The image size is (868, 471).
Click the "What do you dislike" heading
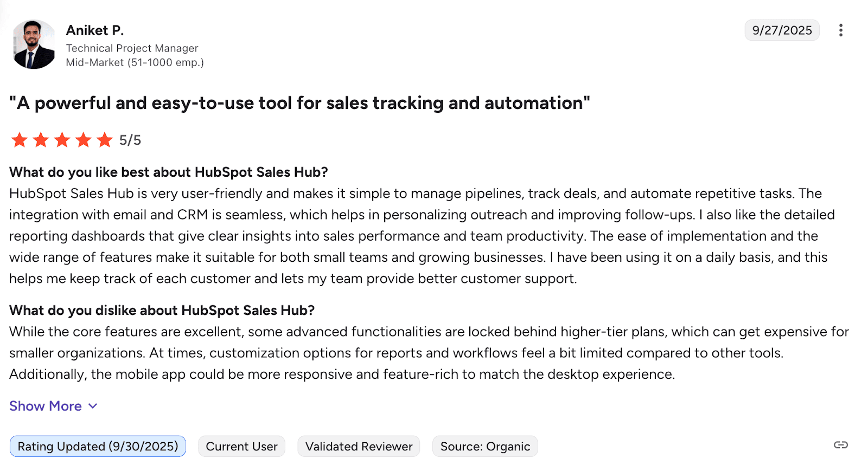coord(162,311)
